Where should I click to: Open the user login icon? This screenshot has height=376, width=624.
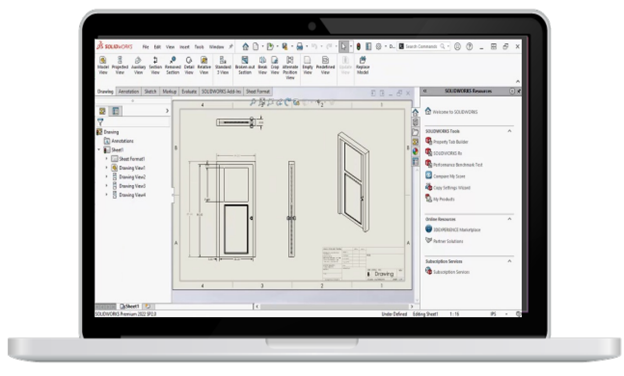[x=458, y=47]
